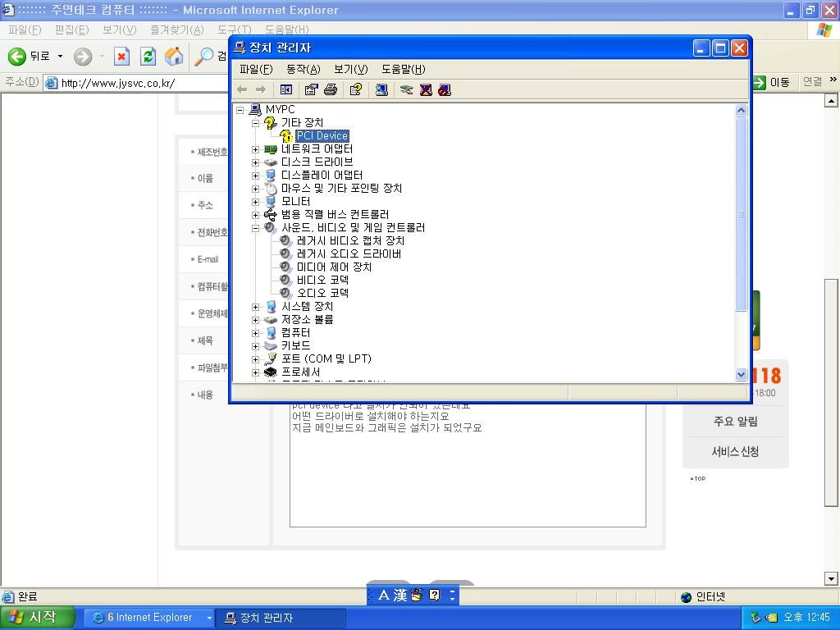The width and height of the screenshot is (840, 630).
Task: Click the IE address bar field
Action: tap(394, 82)
